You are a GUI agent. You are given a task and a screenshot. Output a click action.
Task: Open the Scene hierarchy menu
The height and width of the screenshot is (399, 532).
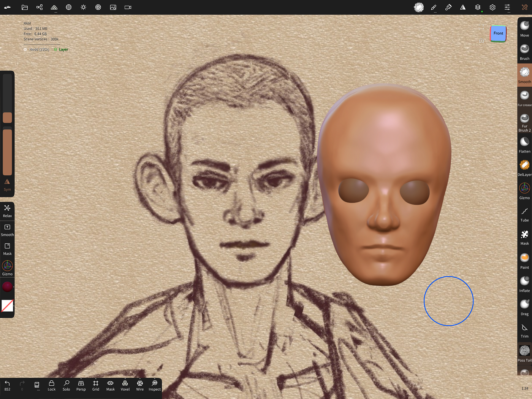pos(40,7)
